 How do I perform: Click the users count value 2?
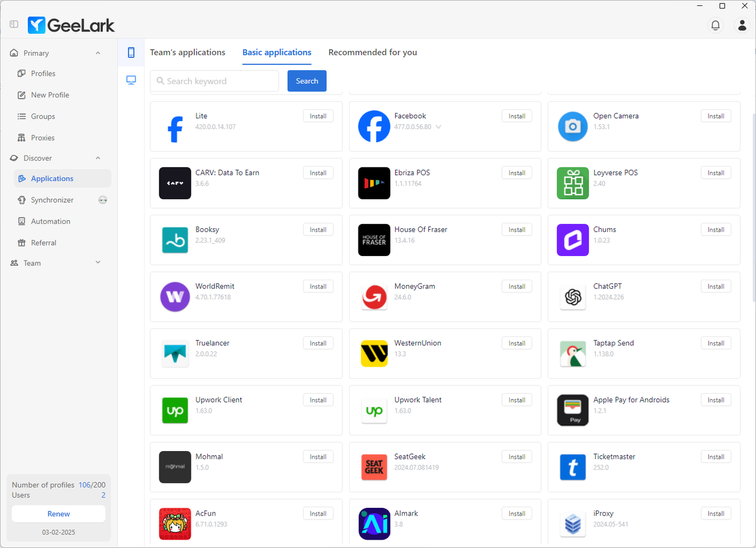(x=103, y=495)
